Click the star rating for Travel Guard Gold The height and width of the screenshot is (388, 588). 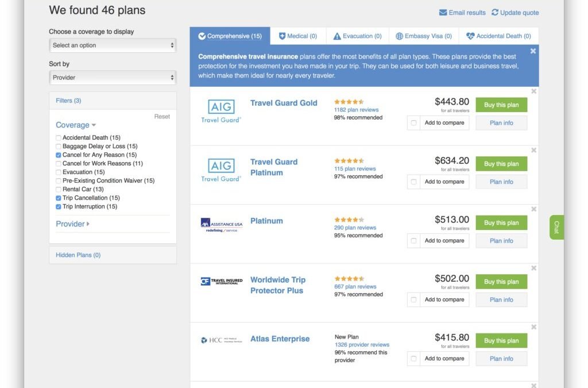pyautogui.click(x=349, y=102)
